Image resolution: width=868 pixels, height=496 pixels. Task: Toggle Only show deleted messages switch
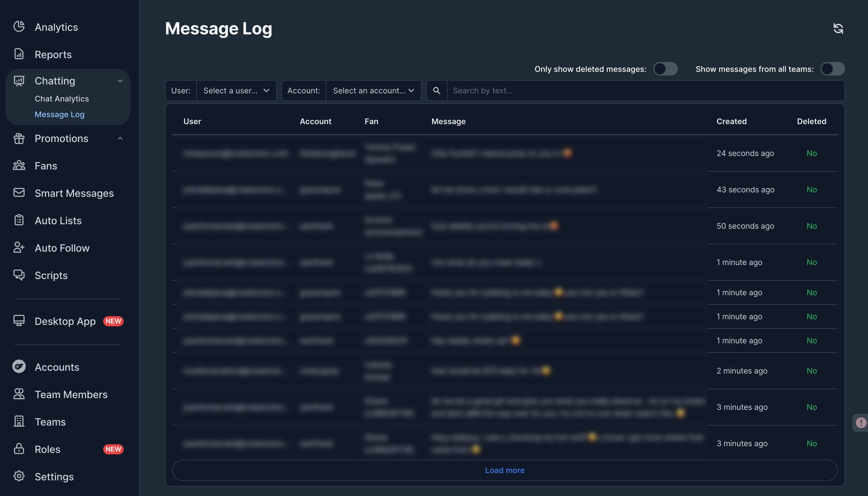pos(665,69)
